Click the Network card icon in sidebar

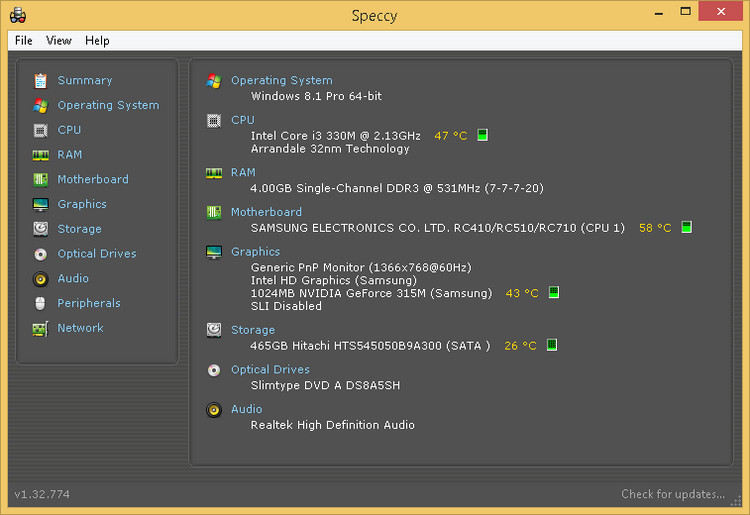click(41, 329)
